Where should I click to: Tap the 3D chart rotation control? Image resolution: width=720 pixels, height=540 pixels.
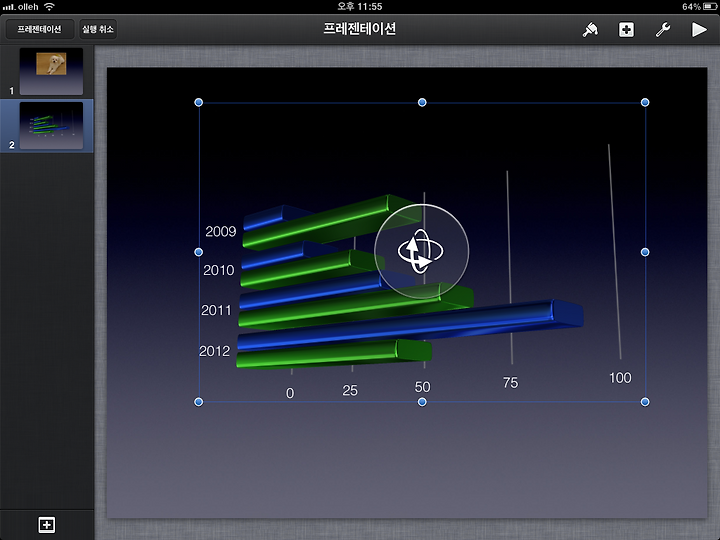(421, 251)
